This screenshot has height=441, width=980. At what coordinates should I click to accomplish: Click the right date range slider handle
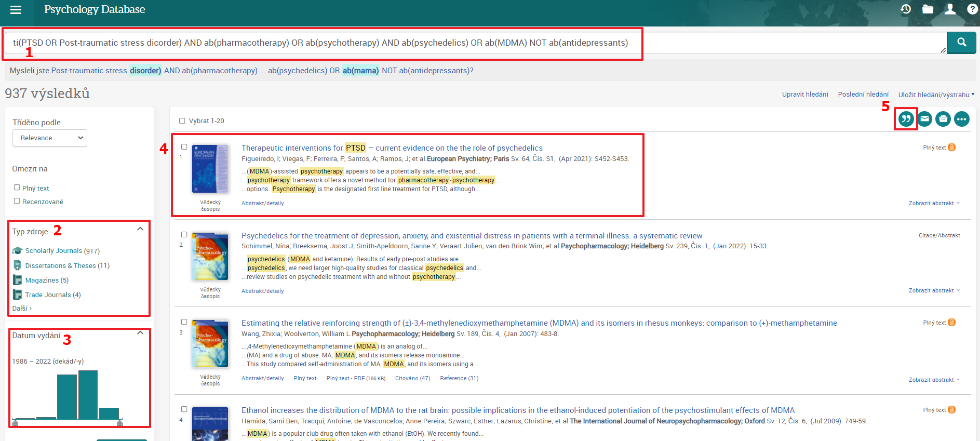pyautogui.click(x=119, y=422)
